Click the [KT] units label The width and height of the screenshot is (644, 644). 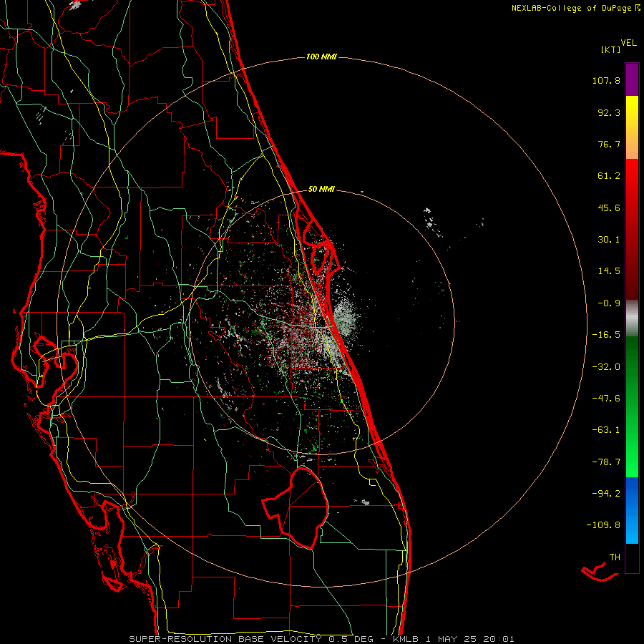(611, 50)
